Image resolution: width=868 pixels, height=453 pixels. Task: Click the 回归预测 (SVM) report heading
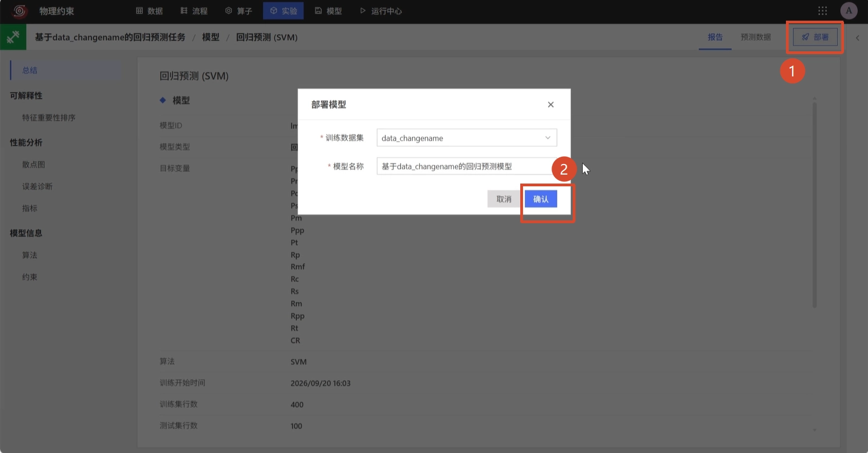tap(194, 76)
